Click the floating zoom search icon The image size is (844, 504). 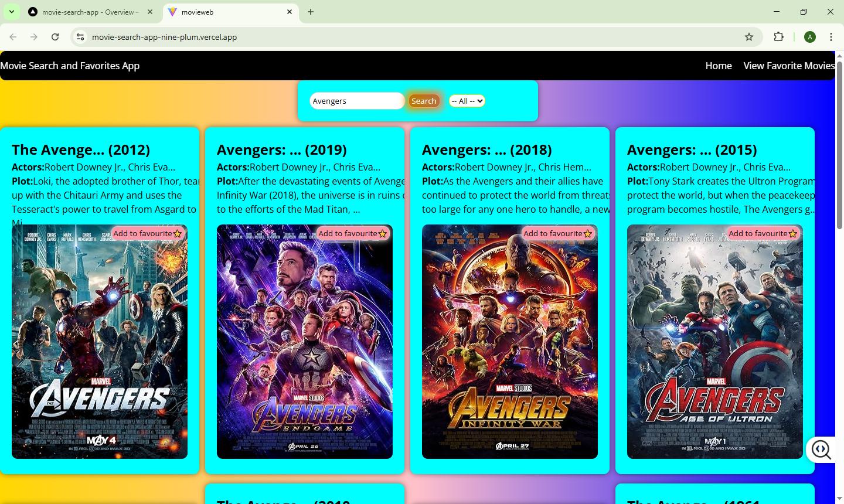point(821,449)
